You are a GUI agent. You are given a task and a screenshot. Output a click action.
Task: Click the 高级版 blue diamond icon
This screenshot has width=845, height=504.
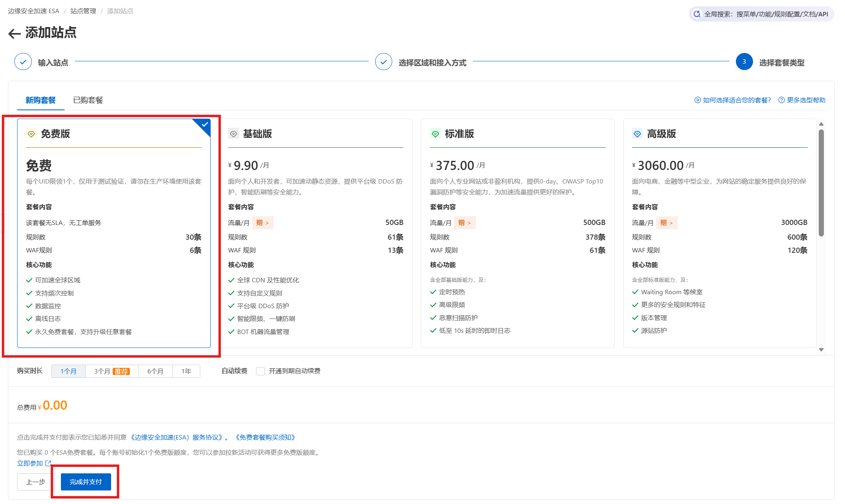click(637, 134)
